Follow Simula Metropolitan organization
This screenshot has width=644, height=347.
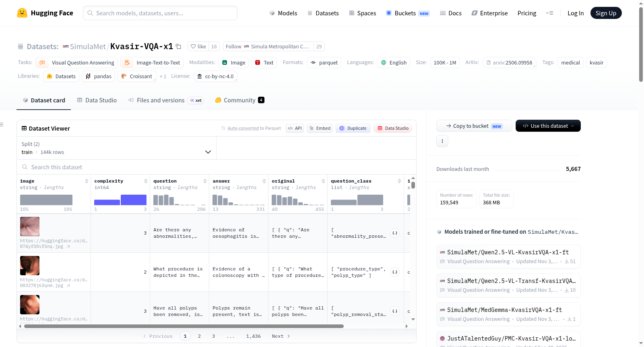click(268, 46)
